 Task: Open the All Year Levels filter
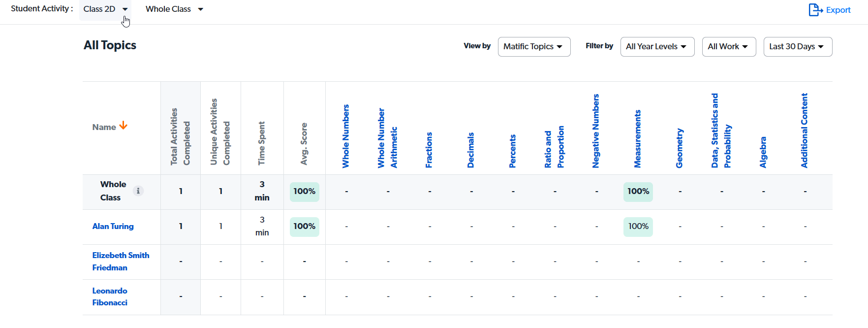pos(657,47)
